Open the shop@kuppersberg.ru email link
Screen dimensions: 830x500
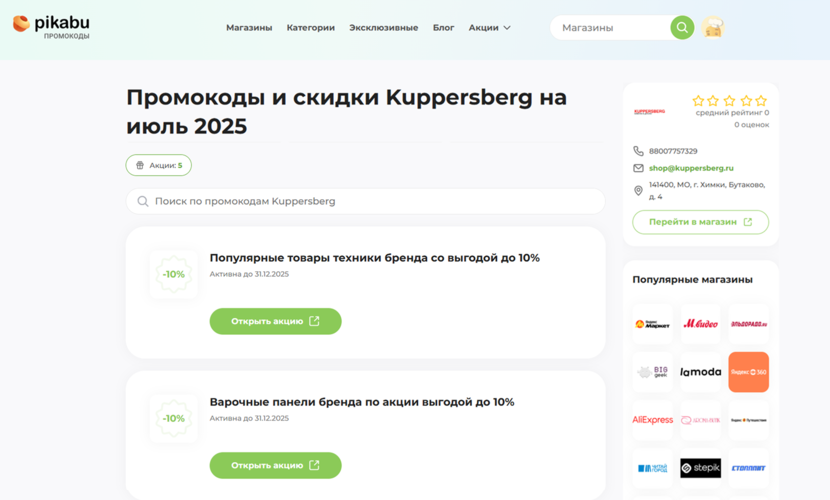tap(691, 168)
